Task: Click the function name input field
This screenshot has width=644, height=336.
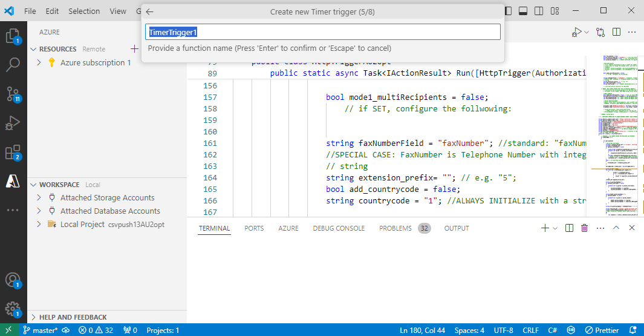Action: [x=323, y=32]
